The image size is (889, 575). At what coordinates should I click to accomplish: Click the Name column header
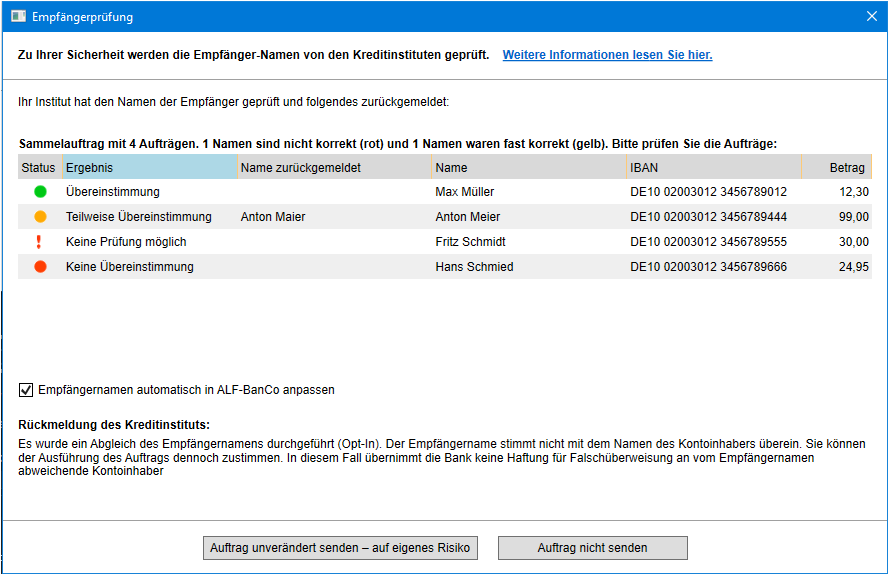(529, 167)
